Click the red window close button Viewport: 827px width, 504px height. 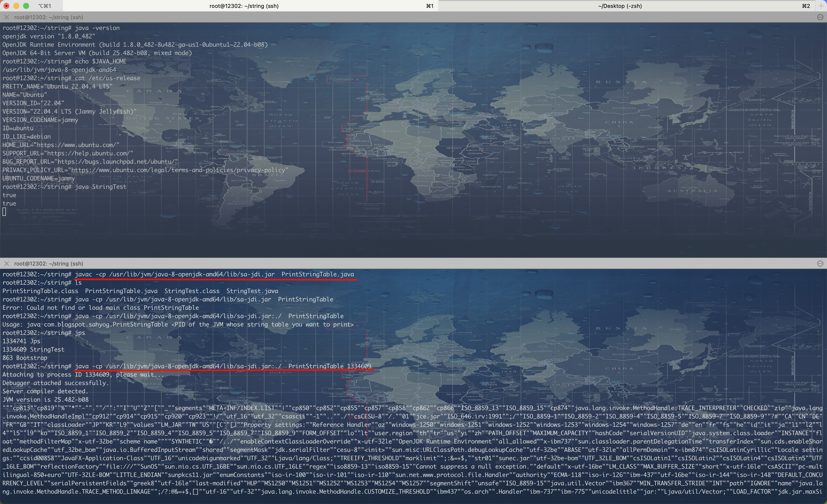6,6
